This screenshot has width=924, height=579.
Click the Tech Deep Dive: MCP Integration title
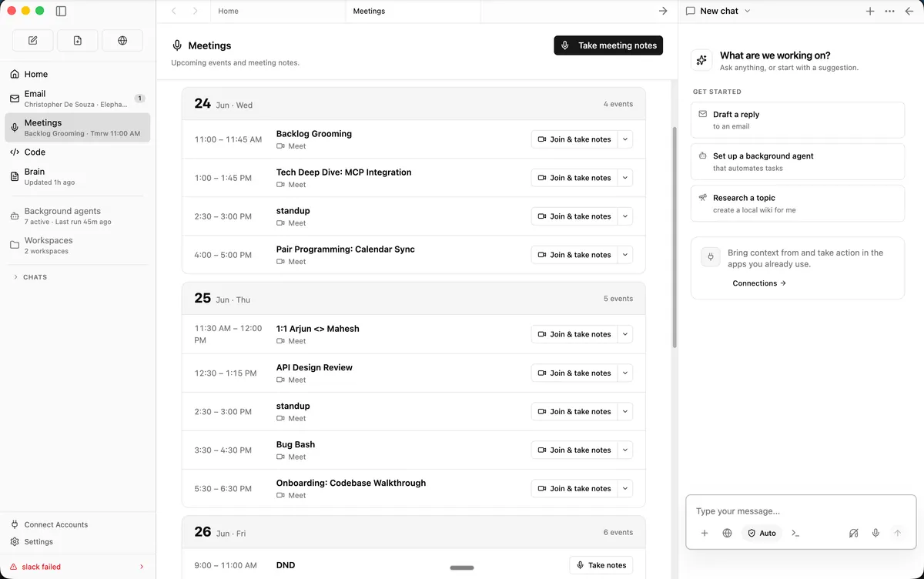coord(343,172)
